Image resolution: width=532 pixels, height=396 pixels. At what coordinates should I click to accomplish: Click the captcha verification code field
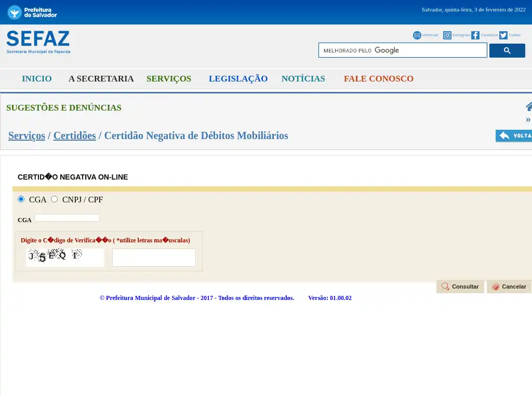point(154,257)
